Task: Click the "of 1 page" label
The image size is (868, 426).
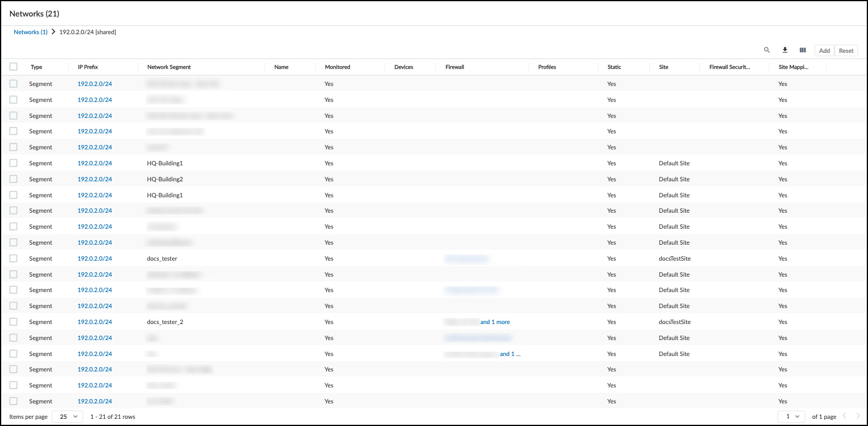Action: click(x=824, y=417)
